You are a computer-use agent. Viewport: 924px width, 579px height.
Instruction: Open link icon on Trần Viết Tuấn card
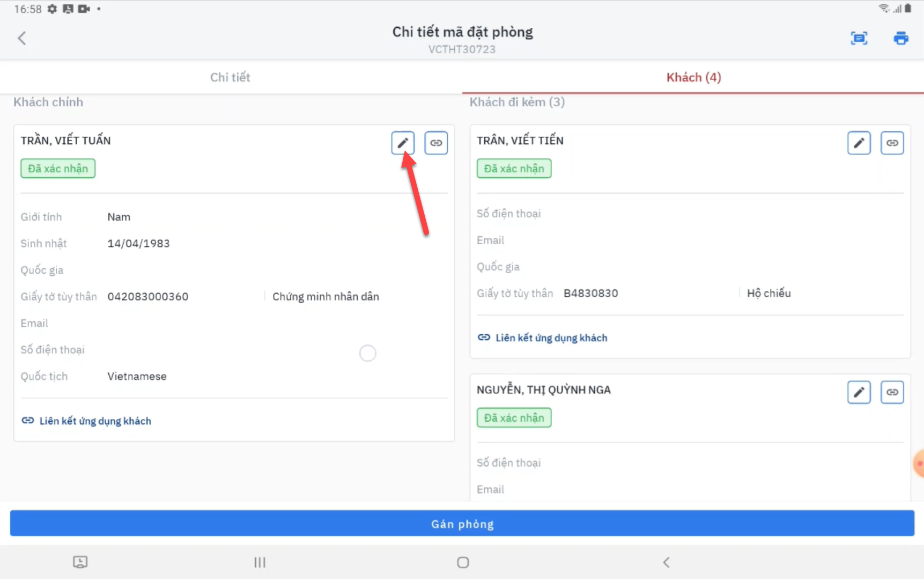[x=436, y=143]
